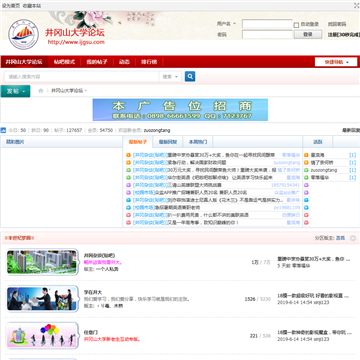Click orange icon beside first active user
Screen dimensions: 360x360
click(x=306, y=155)
